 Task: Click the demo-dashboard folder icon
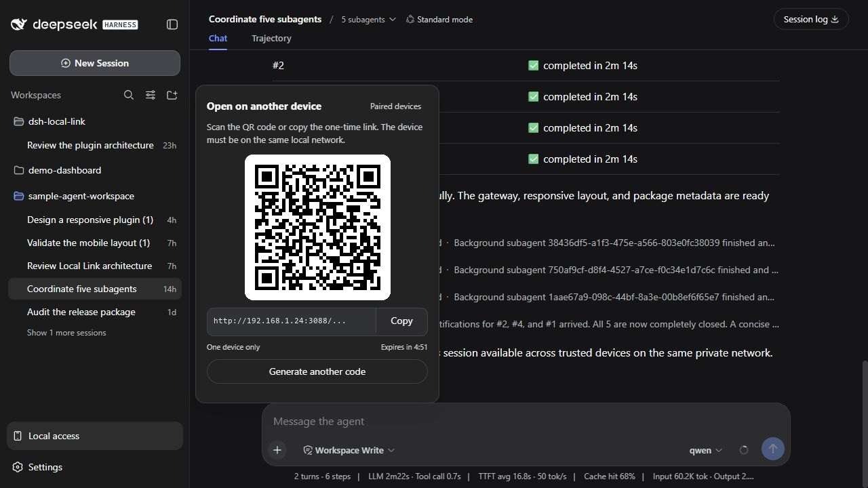[x=19, y=170]
